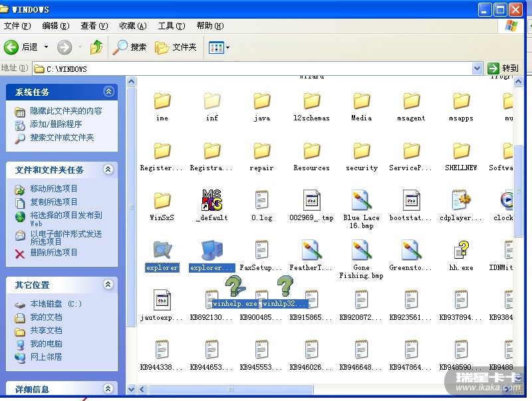Click the Forward navigation arrow button

[65, 47]
